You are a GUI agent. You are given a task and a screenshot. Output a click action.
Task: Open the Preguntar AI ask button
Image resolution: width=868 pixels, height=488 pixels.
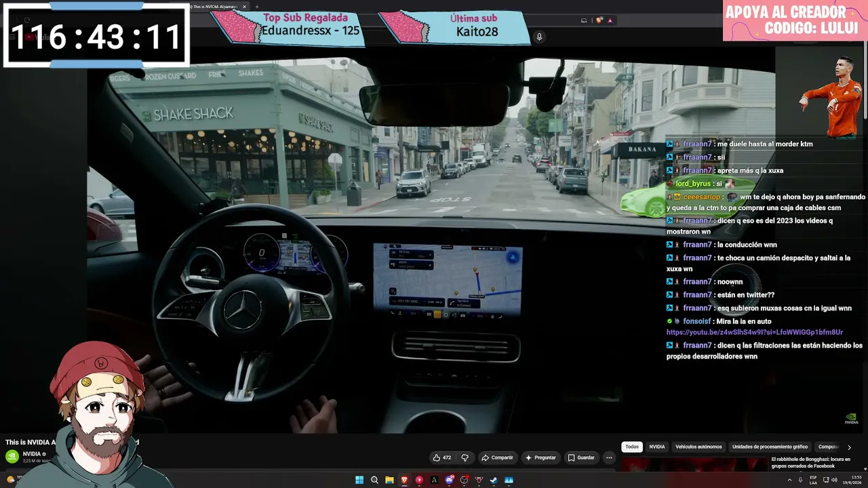point(540,457)
